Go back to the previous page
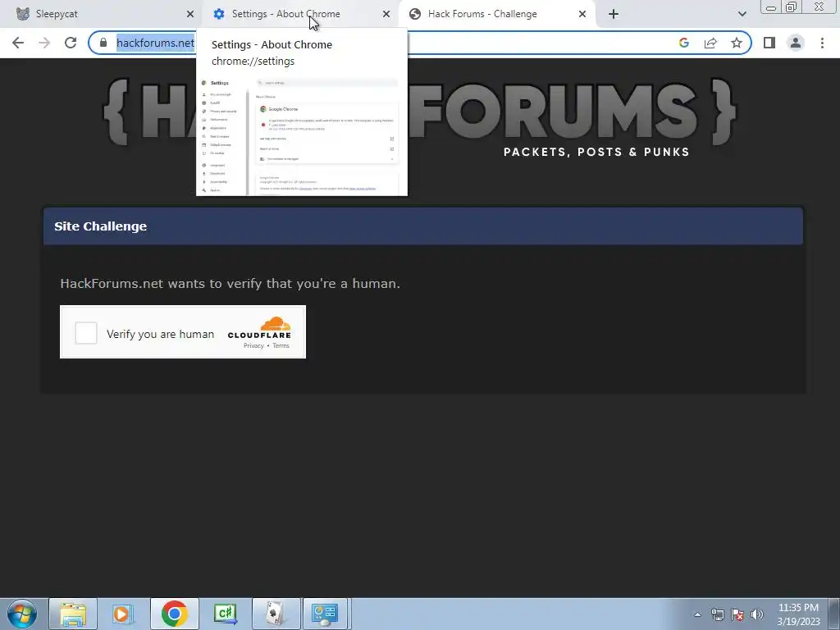 (x=18, y=43)
